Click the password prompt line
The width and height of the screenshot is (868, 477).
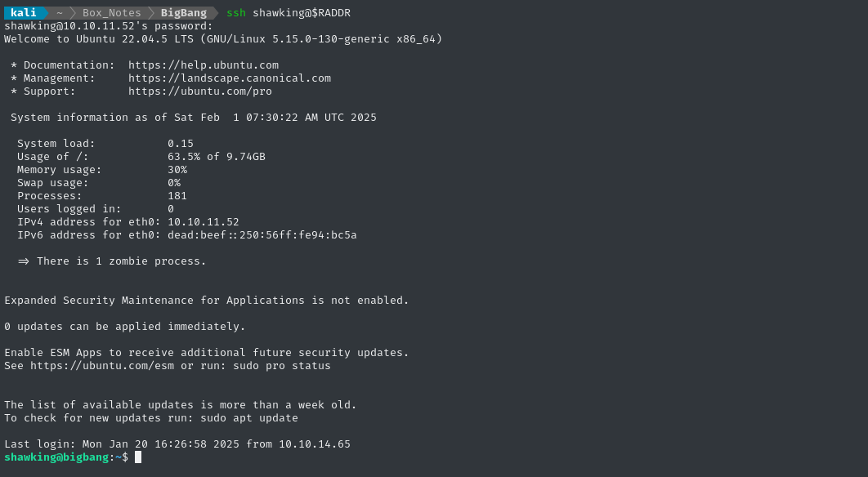pyautogui.click(x=109, y=26)
